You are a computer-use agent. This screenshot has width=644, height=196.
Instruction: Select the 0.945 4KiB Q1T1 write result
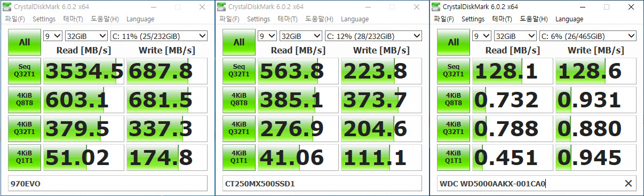pyautogui.click(x=595, y=157)
